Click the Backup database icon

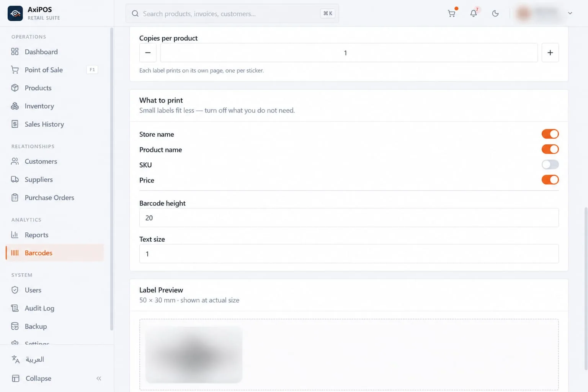tap(15, 326)
